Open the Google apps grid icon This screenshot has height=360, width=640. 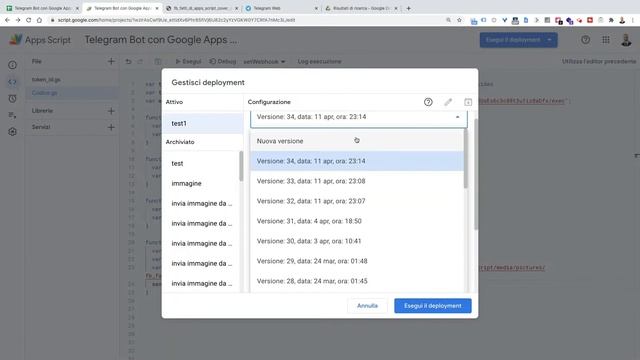pyautogui.click(x=606, y=40)
